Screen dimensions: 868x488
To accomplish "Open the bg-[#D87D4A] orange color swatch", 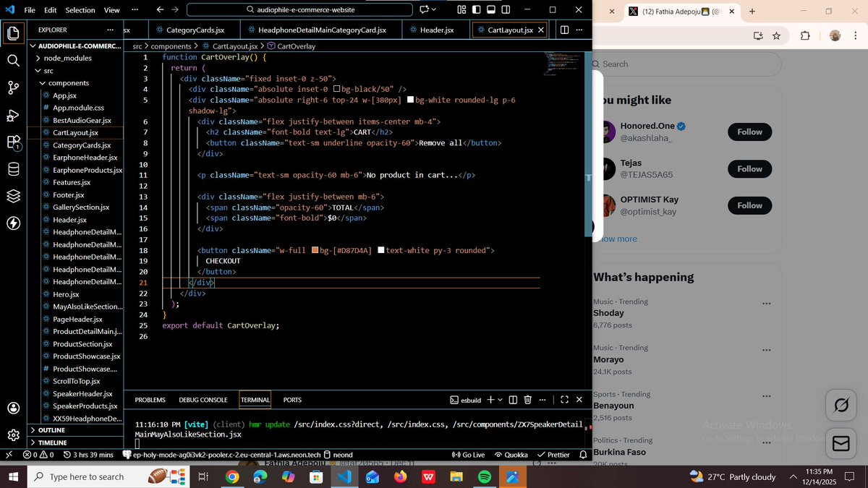I will (315, 250).
